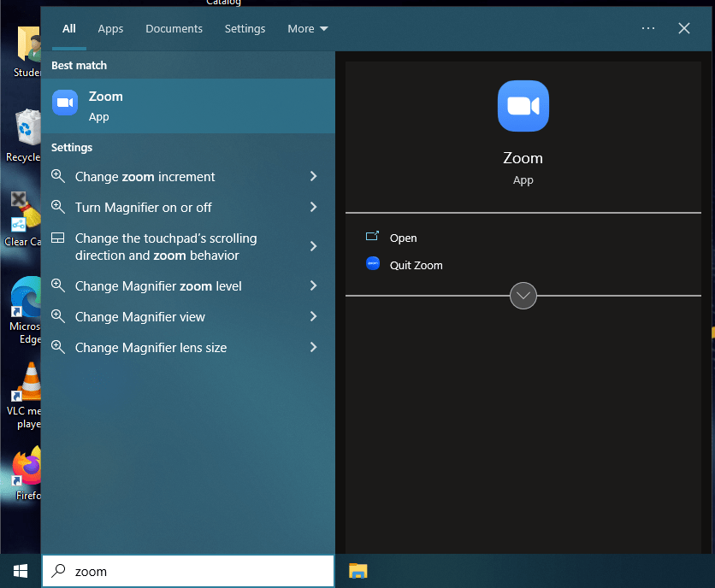Click Quit Zoom

(417, 265)
